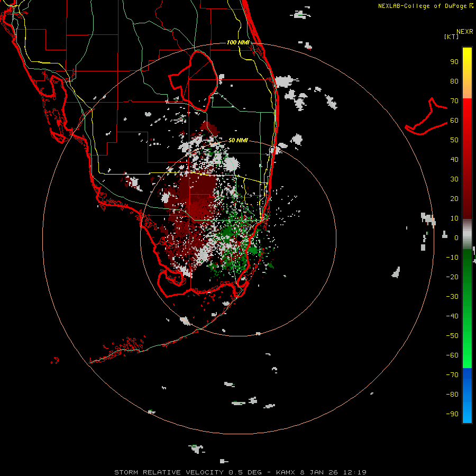Click the 50 value on velocity scale

pos(454,140)
